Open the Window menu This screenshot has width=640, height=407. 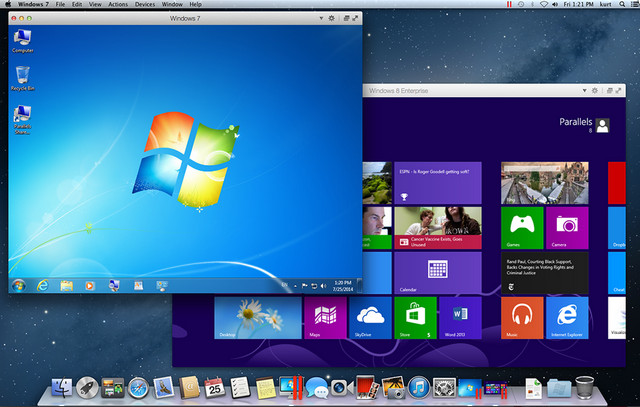(x=172, y=4)
